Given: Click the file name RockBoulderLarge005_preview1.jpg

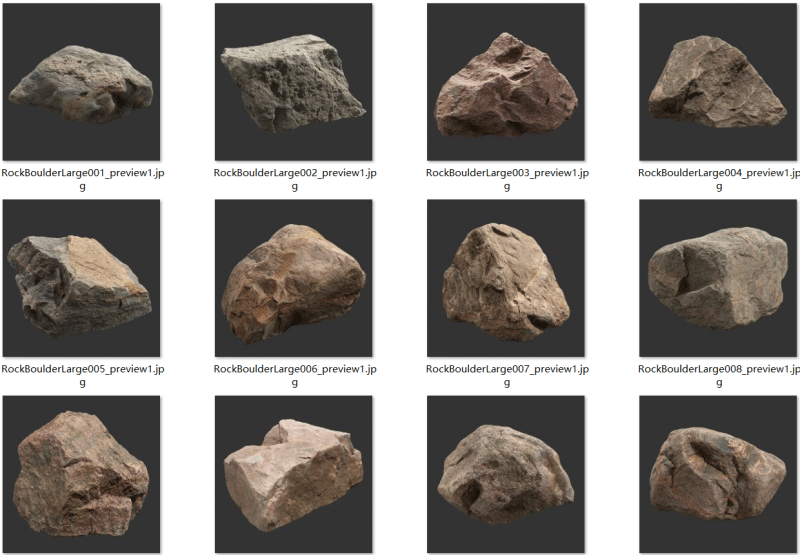Looking at the screenshot, I should coord(83,376).
